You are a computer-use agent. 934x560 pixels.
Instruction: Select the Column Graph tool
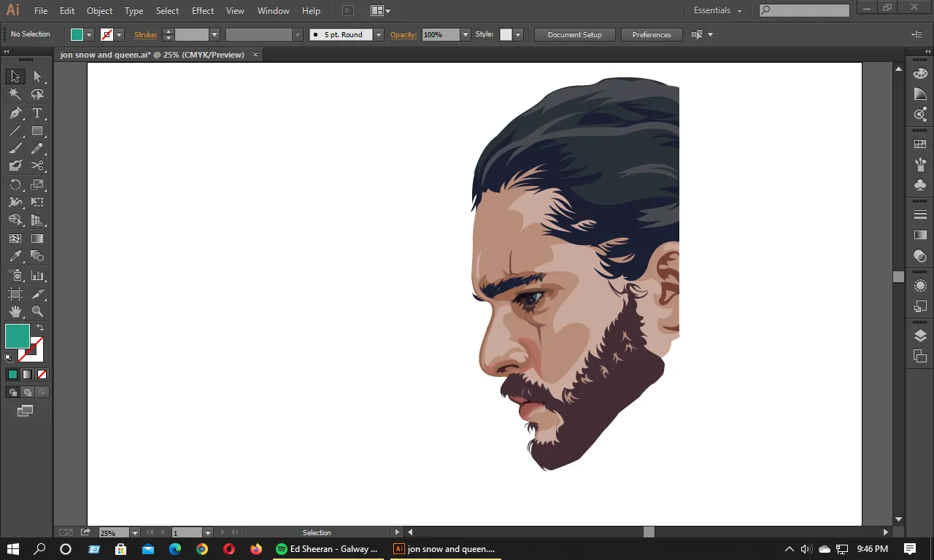(37, 276)
